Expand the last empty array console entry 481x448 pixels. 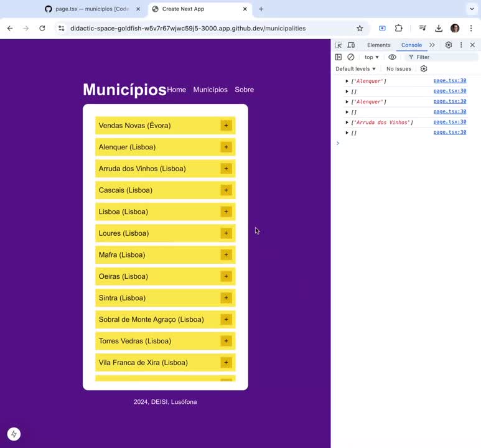[x=347, y=133]
